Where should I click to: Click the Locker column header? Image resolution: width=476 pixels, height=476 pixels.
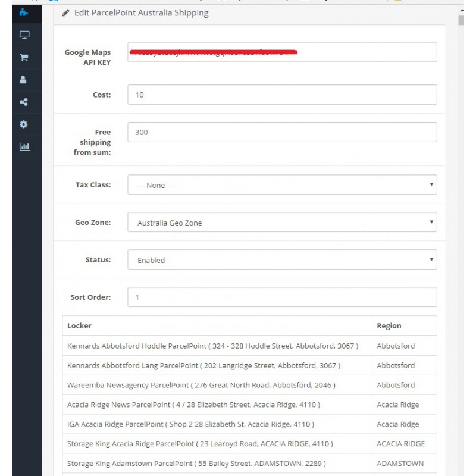point(80,325)
